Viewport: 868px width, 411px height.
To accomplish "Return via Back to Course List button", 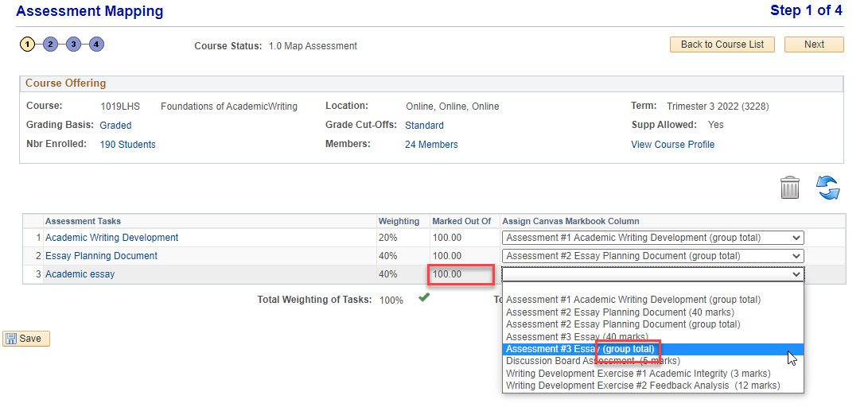I will pos(722,45).
